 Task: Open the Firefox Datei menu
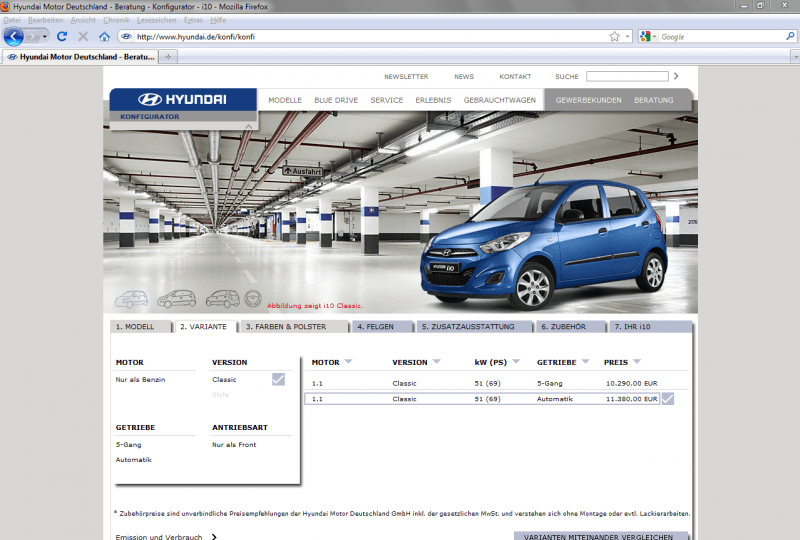click(12, 20)
